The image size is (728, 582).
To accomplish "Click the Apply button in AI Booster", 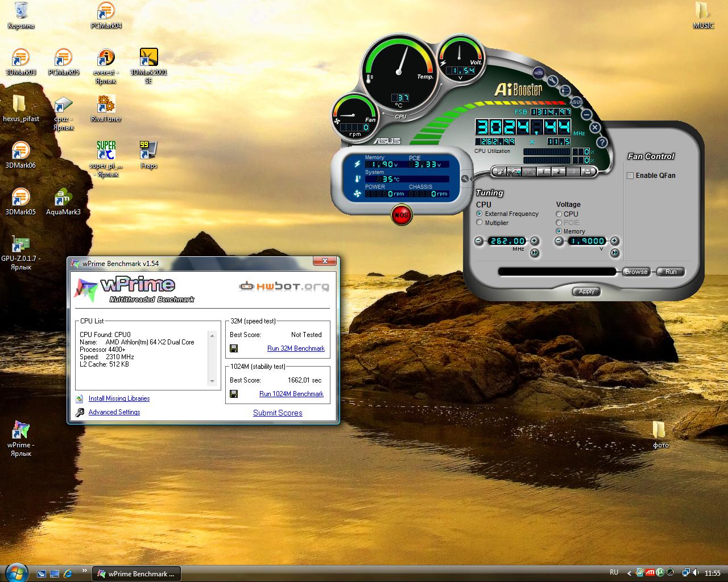I will coord(586,291).
